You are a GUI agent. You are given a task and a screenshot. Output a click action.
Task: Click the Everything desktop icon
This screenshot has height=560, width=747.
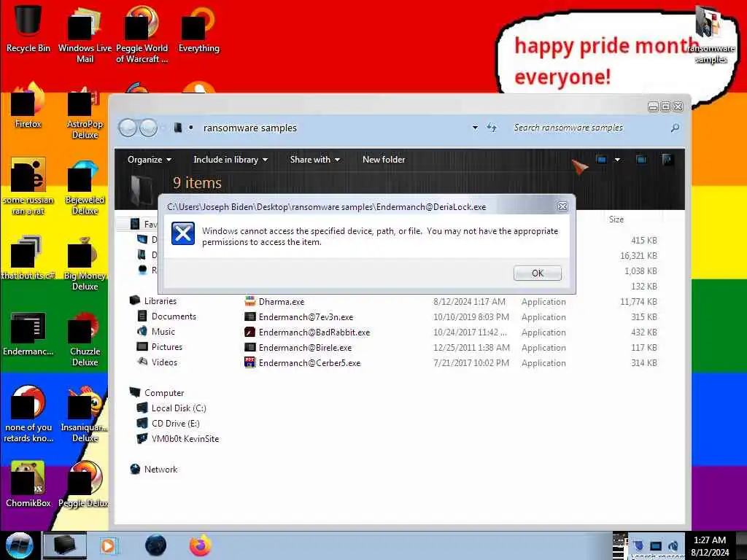[x=198, y=28]
